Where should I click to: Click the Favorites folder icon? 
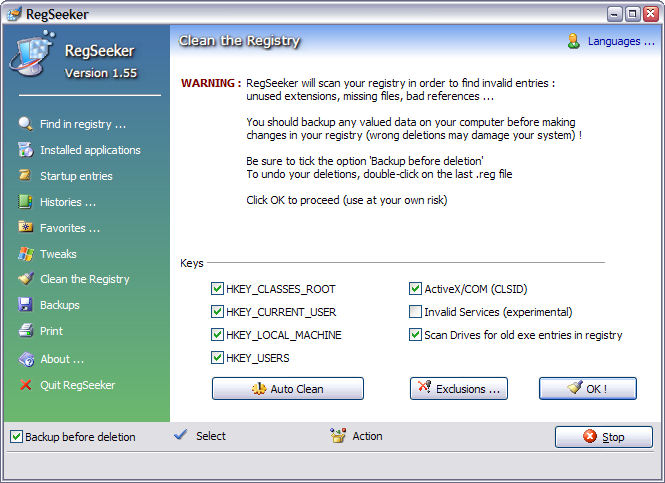point(25,227)
